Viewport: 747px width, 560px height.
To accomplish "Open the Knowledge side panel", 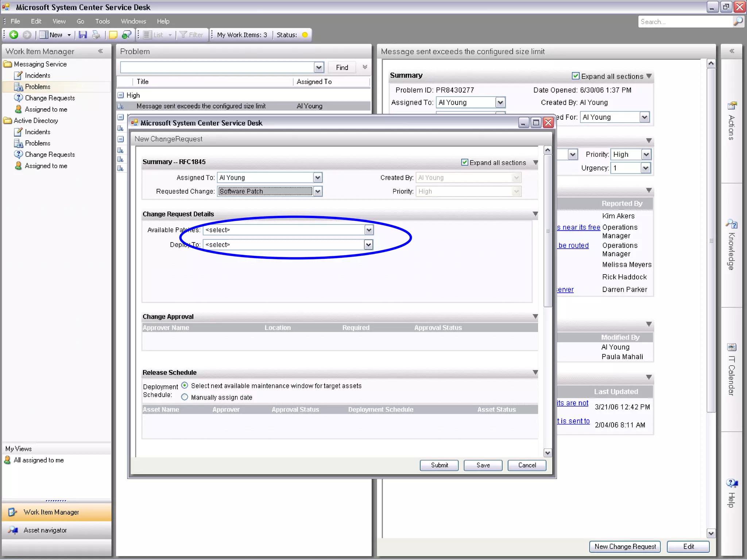I will coord(731,245).
